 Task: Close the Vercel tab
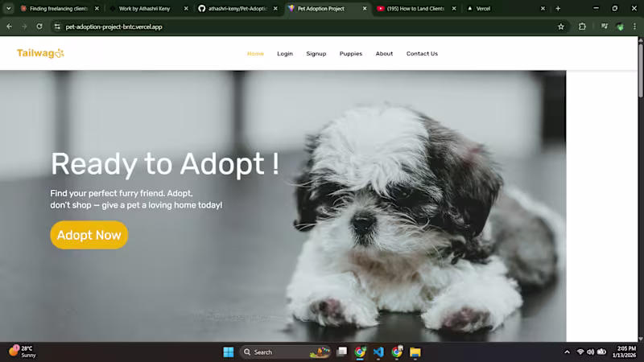pos(543,8)
